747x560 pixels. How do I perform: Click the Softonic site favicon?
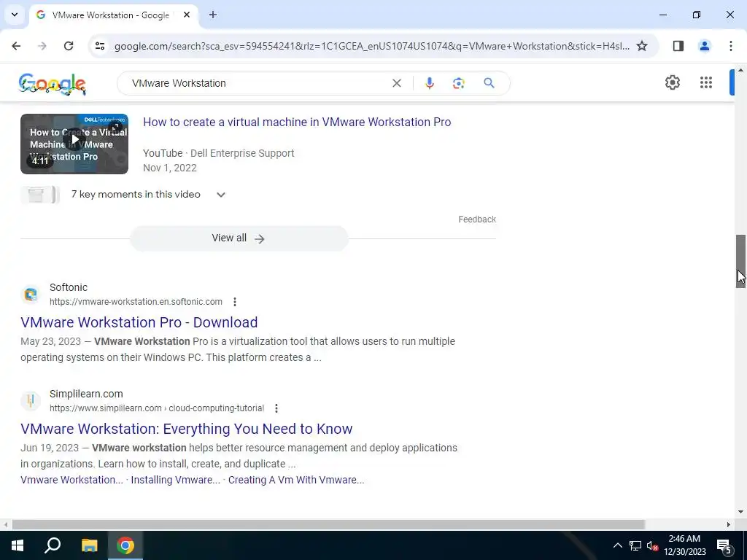[x=31, y=295]
